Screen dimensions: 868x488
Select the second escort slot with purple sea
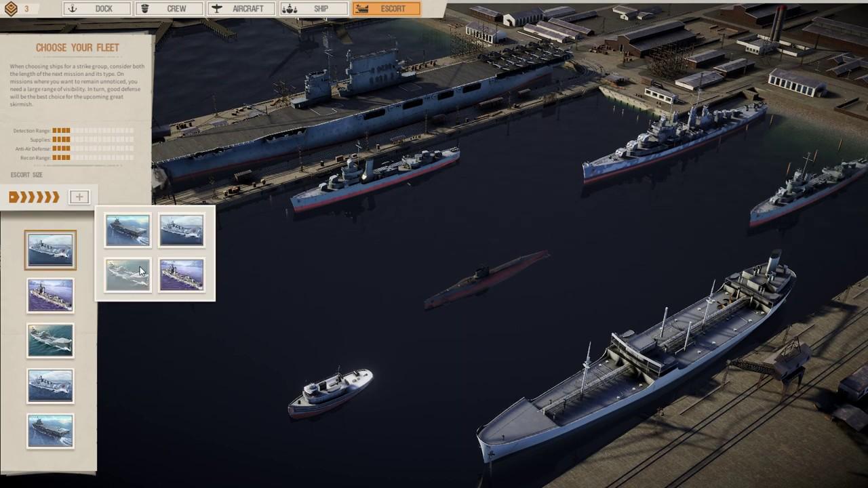click(50, 296)
